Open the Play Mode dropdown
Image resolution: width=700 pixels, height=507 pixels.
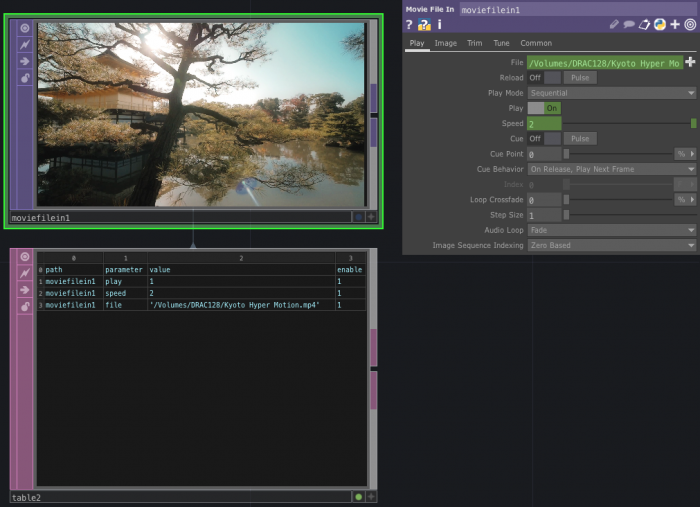point(611,93)
